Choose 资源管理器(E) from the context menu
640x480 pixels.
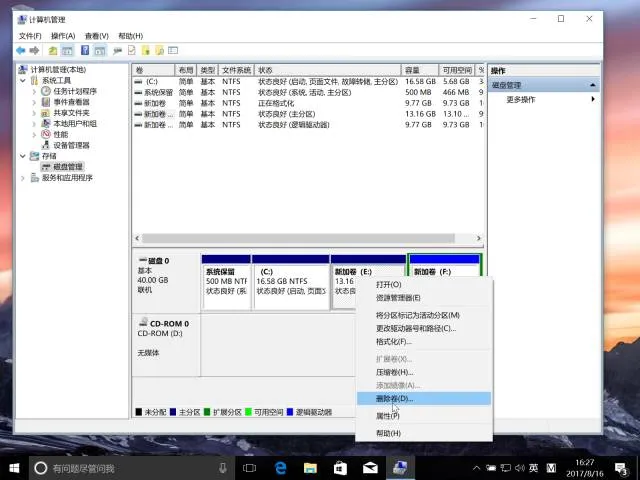(424, 298)
